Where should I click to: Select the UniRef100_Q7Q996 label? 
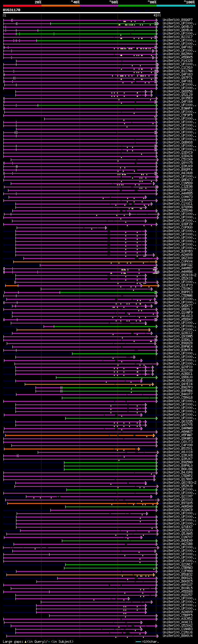pyautogui.click(x=178, y=207)
